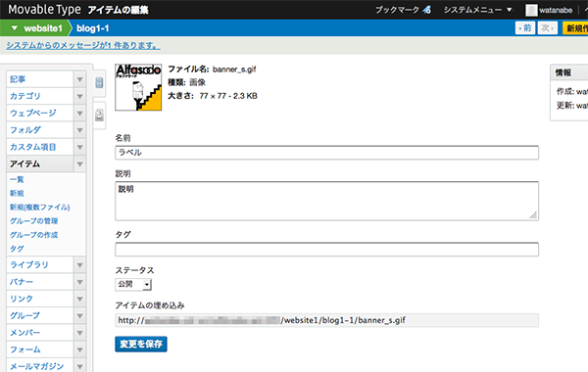Open watanabe user profile
588x372 pixels.
pos(556,10)
